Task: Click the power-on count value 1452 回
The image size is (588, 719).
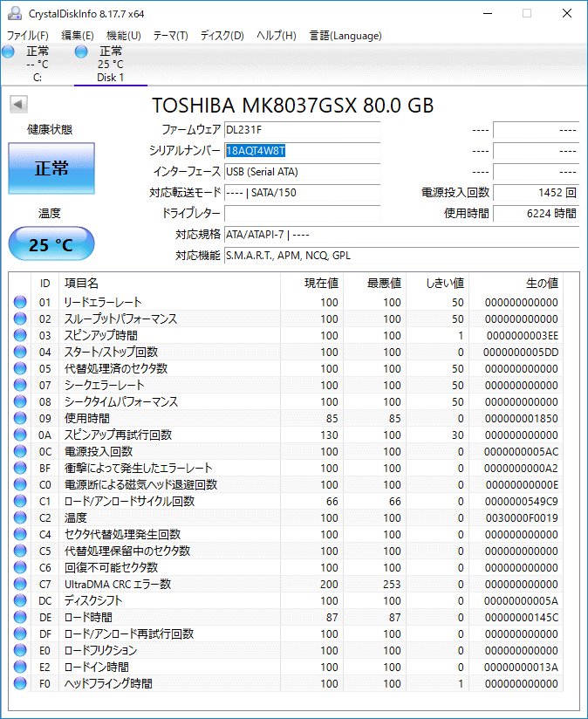Action: [537, 193]
